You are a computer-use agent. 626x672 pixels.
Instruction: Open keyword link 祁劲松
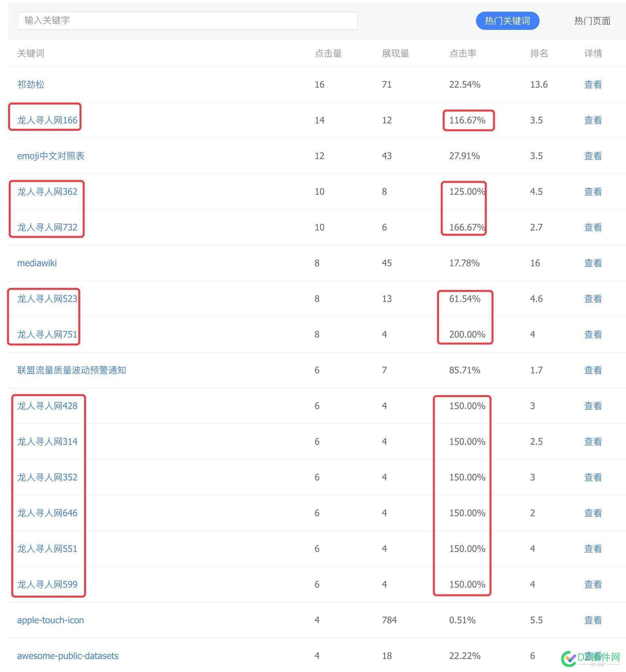point(31,84)
